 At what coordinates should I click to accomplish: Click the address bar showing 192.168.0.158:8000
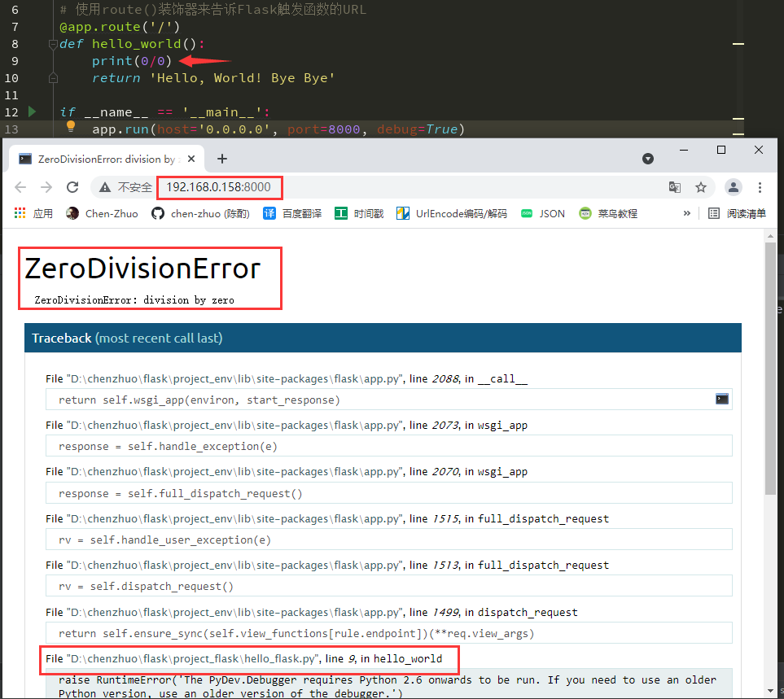[407, 187]
